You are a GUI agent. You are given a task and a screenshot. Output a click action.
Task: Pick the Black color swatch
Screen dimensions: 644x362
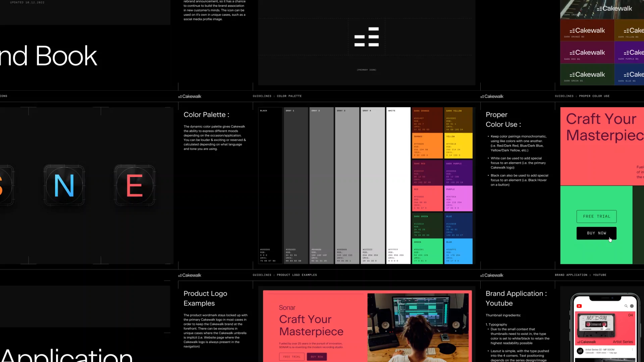270,186
